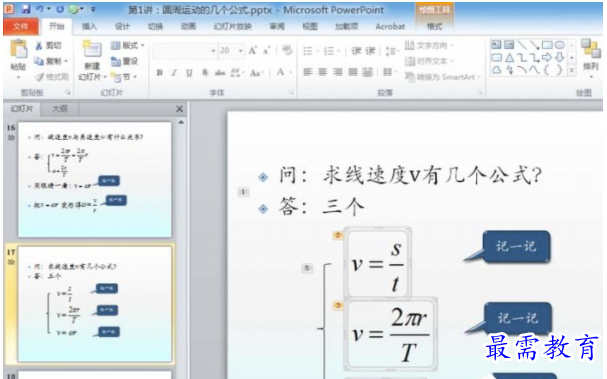607x379 pixels.
Task: Select the Oval shape in gallery
Action: click(x=560, y=45)
